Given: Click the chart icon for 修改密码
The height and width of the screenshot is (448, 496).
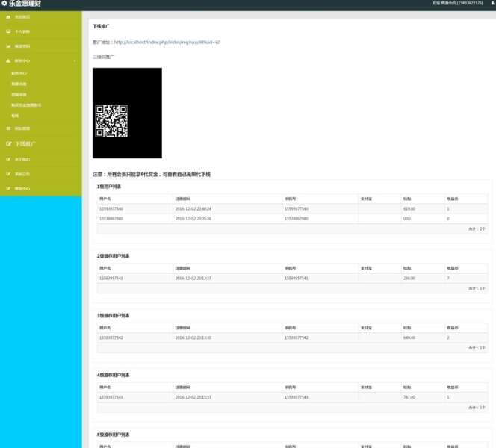Looking at the screenshot, I should pos(8,46).
